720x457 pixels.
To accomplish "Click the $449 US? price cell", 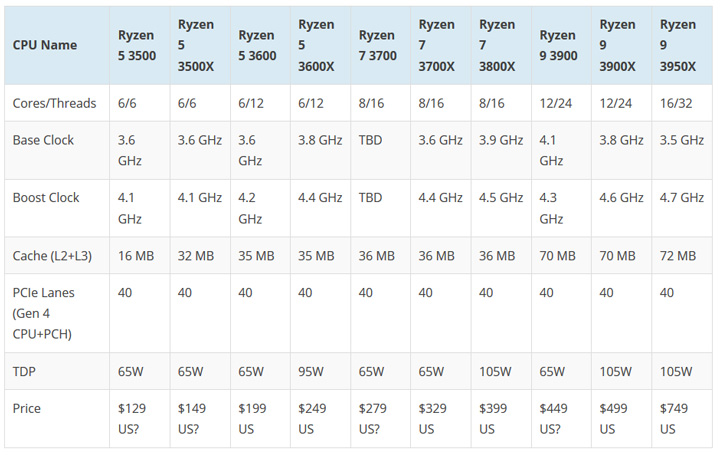I will (x=561, y=418).
